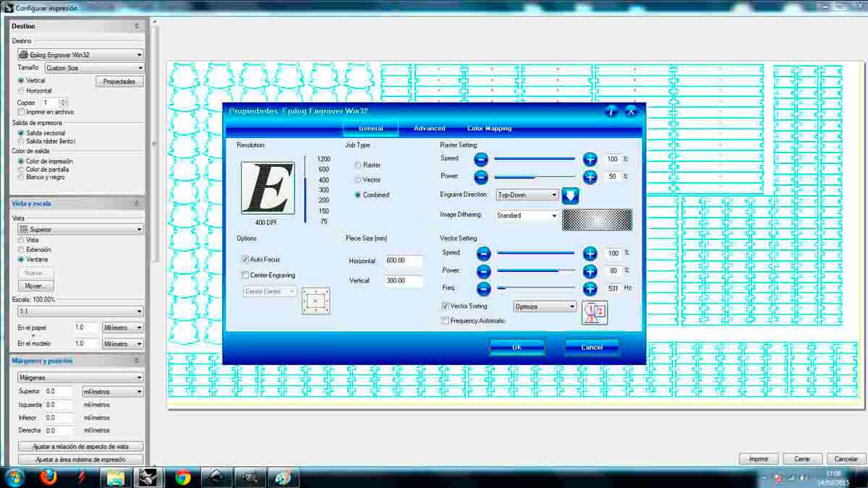
Task: Click the Vector Power slider track
Action: click(536, 270)
